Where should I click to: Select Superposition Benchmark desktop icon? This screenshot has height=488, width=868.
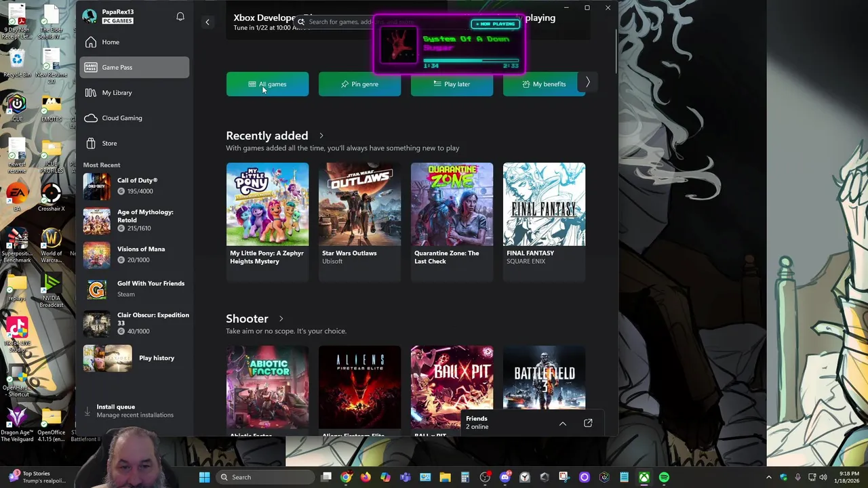tap(17, 246)
